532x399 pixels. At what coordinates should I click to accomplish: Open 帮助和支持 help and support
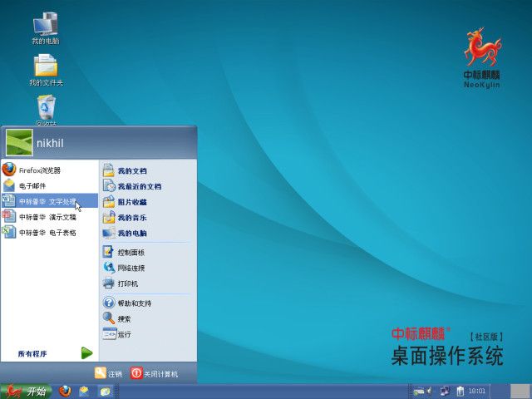coord(134,303)
